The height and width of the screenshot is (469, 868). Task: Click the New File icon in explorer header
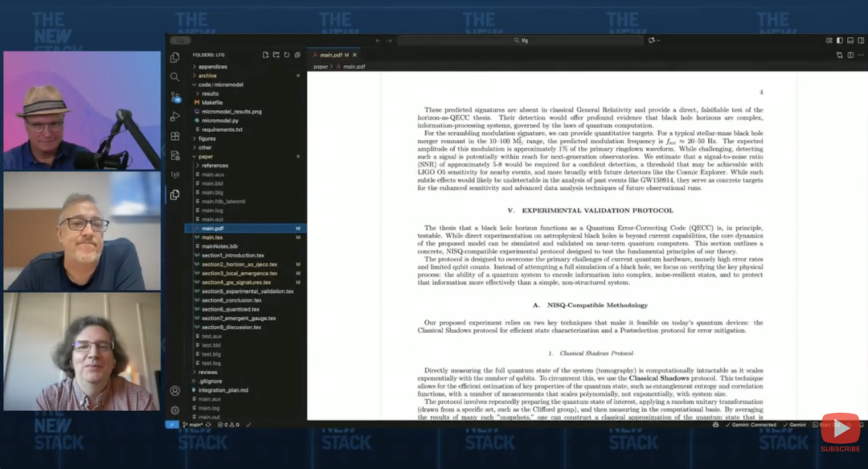pos(265,55)
